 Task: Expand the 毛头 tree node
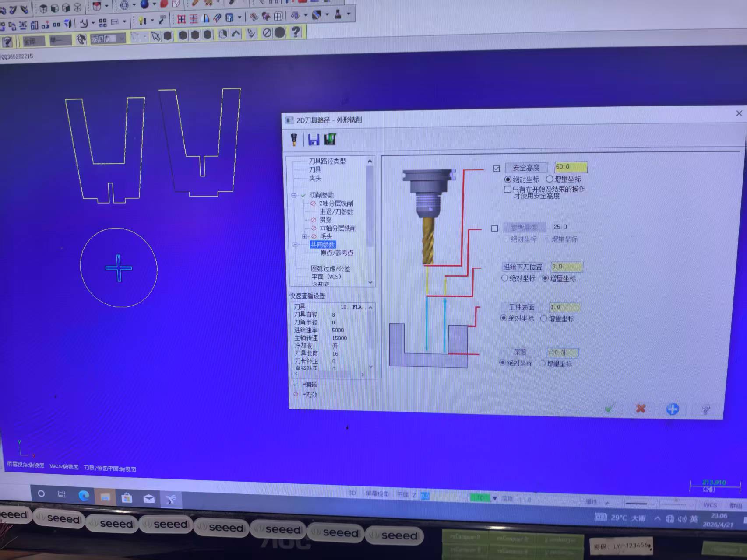305,236
